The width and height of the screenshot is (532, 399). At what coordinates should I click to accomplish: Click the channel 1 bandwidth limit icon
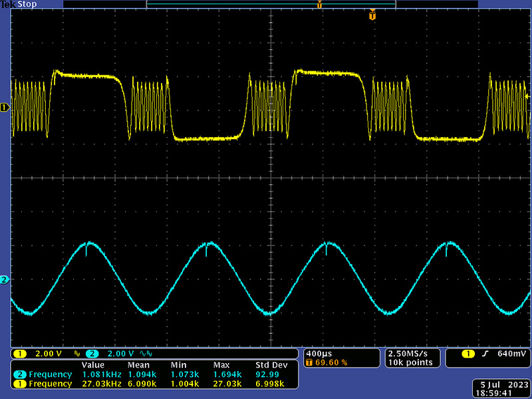[x=77, y=354]
